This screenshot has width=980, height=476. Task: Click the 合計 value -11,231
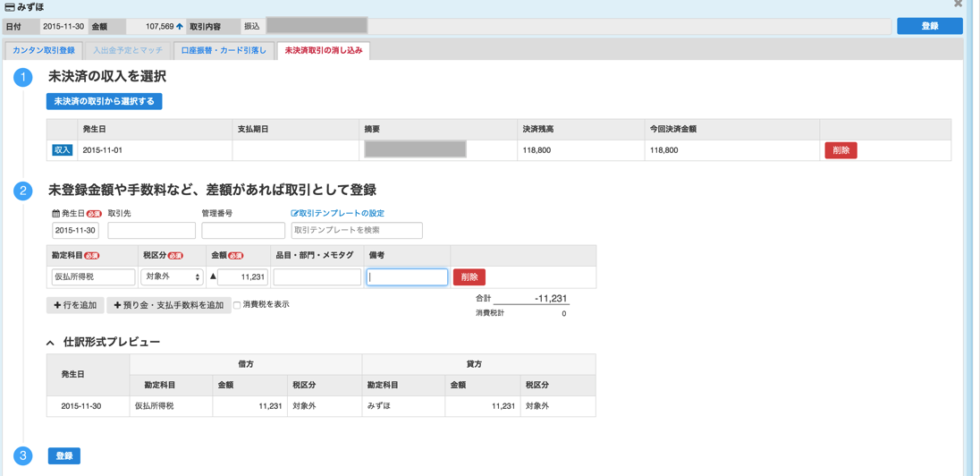pos(550,298)
